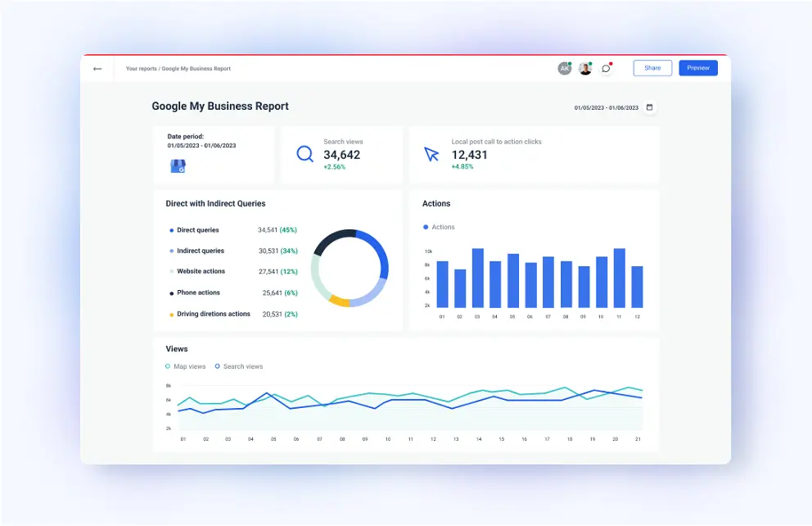Click the back arrow icon
This screenshot has width=812, height=526.
coord(97,69)
